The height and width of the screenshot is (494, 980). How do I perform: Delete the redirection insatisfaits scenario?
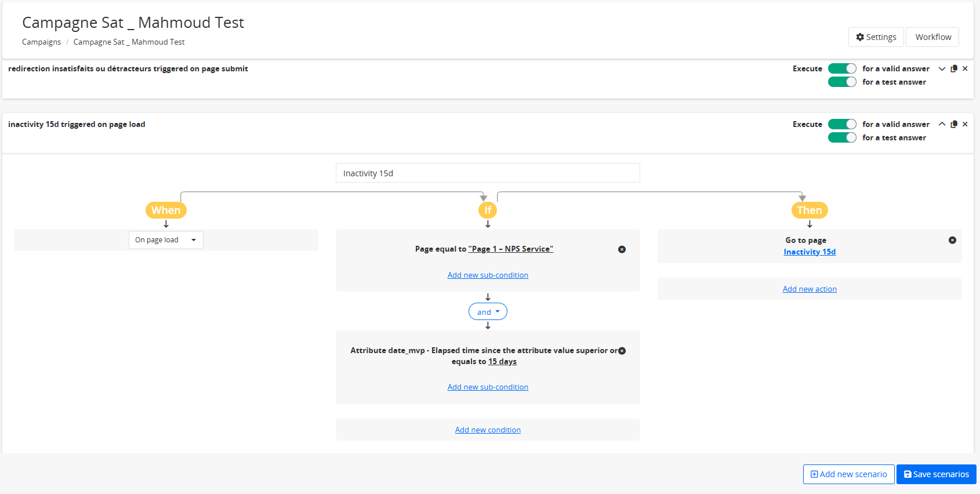click(x=965, y=68)
